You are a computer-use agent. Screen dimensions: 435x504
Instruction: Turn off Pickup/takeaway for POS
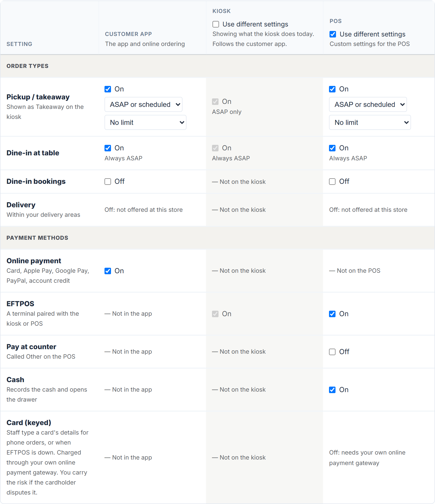coord(332,89)
